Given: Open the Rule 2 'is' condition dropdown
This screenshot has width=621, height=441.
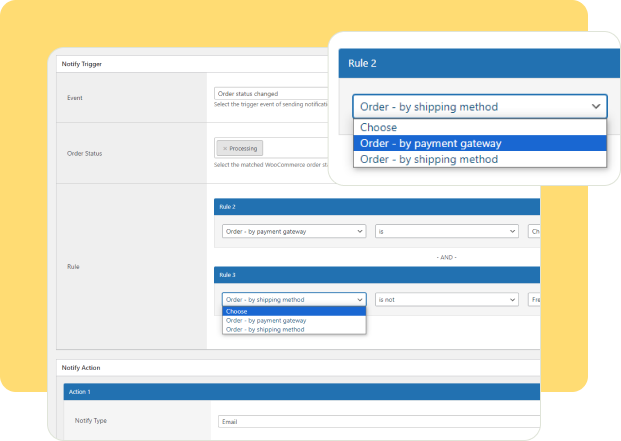Looking at the screenshot, I should pos(446,231).
